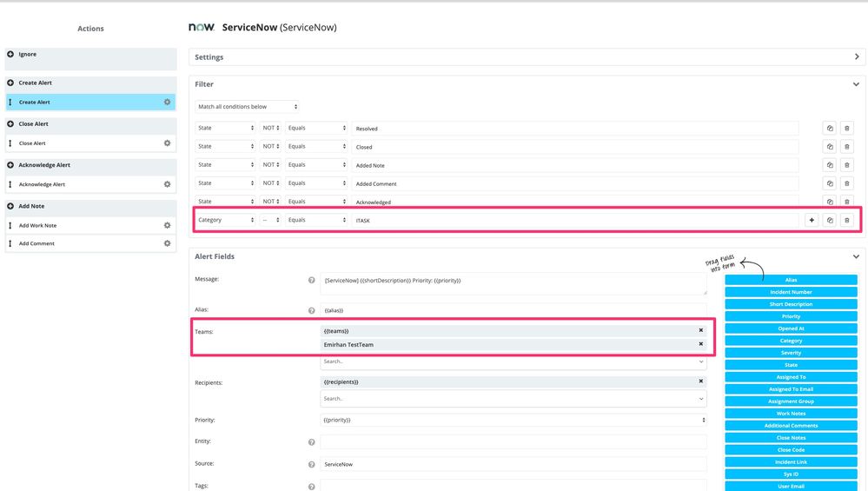The height and width of the screenshot is (491, 868).
Task: Click the Incident Link field chip
Action: pyautogui.click(x=791, y=461)
